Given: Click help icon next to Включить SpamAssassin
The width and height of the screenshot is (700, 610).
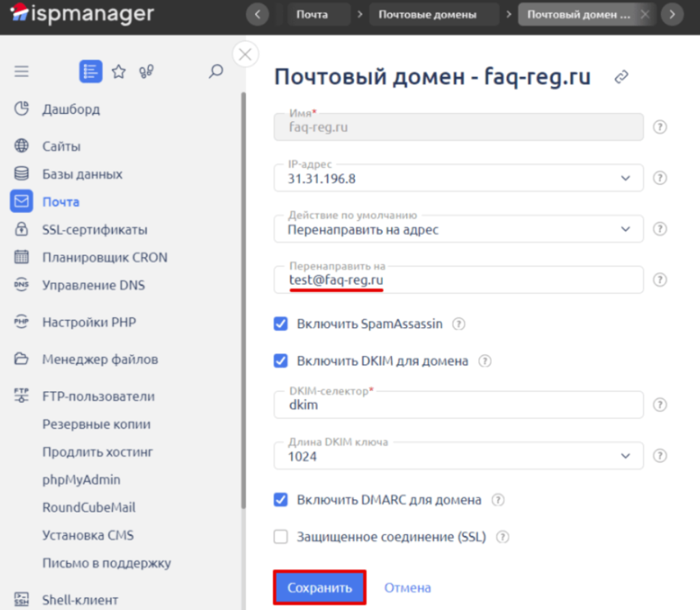Looking at the screenshot, I should click(x=459, y=324).
